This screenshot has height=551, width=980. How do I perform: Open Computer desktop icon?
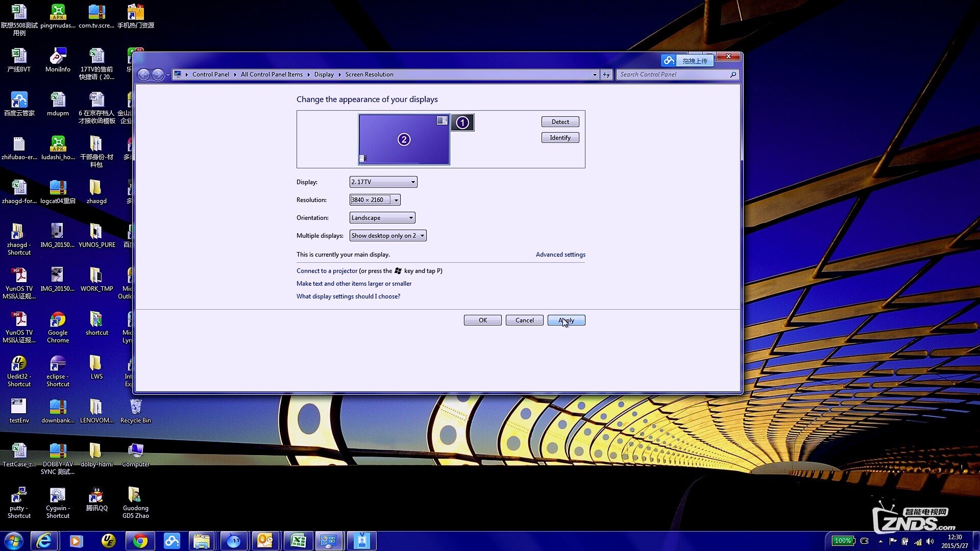click(135, 455)
